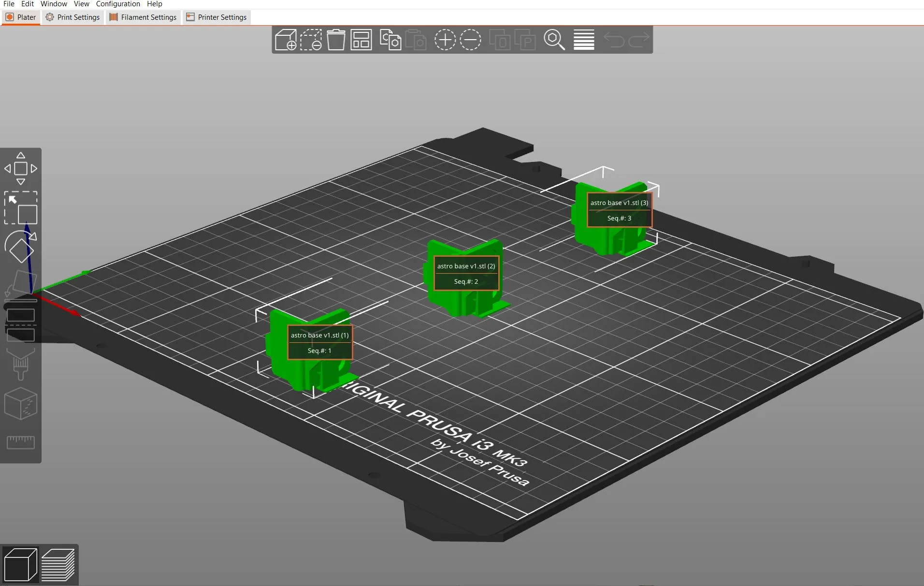Open the search tool
This screenshot has width=924, height=586.
click(555, 40)
